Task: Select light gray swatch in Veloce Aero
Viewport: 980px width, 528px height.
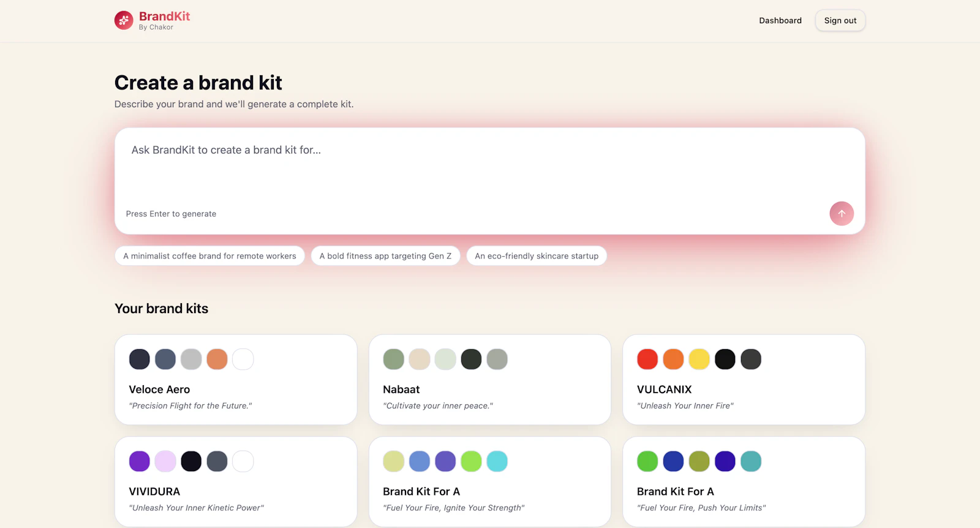Action: pos(191,360)
